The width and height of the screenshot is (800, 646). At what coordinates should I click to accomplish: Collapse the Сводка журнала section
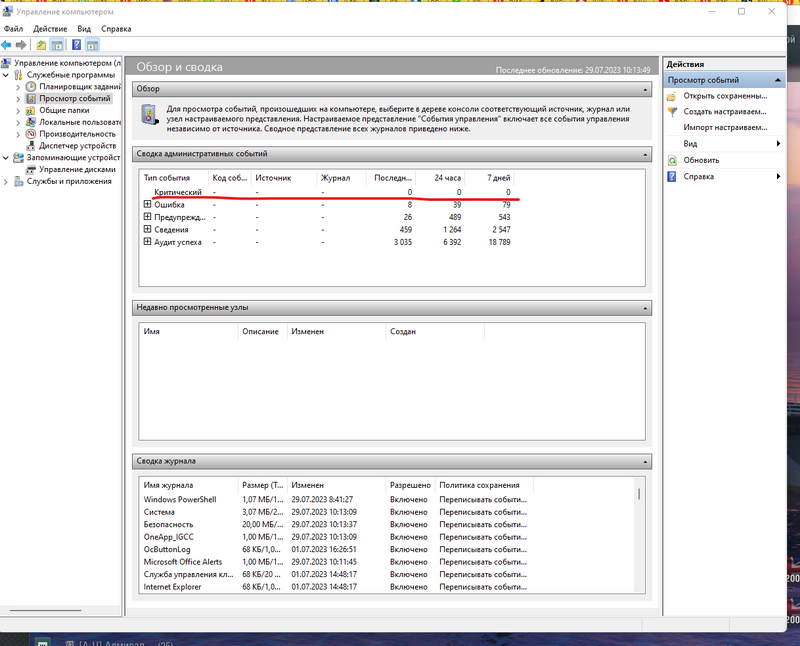(x=645, y=462)
